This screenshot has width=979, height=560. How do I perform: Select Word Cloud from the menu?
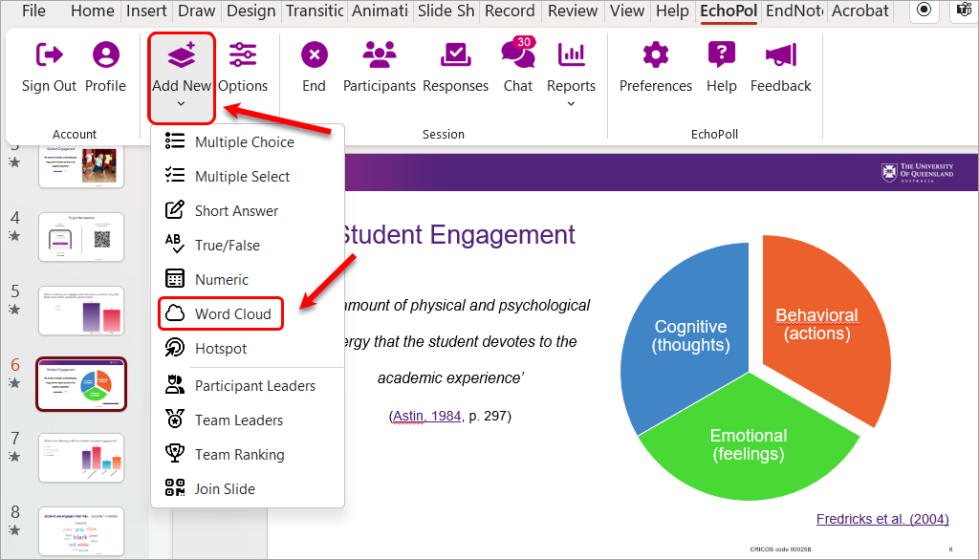232,313
